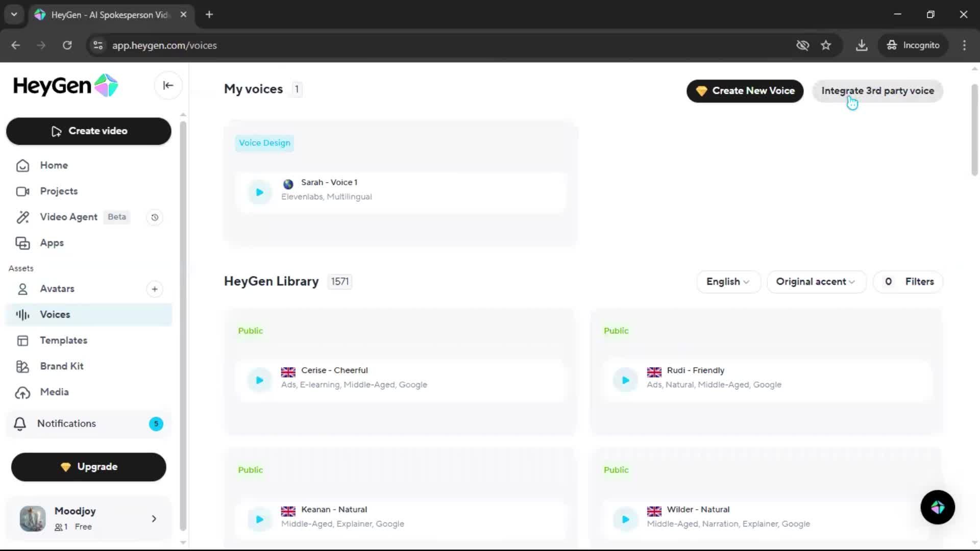Play Cerise - Cheerful voice sample
The image size is (980, 551).
click(x=259, y=380)
